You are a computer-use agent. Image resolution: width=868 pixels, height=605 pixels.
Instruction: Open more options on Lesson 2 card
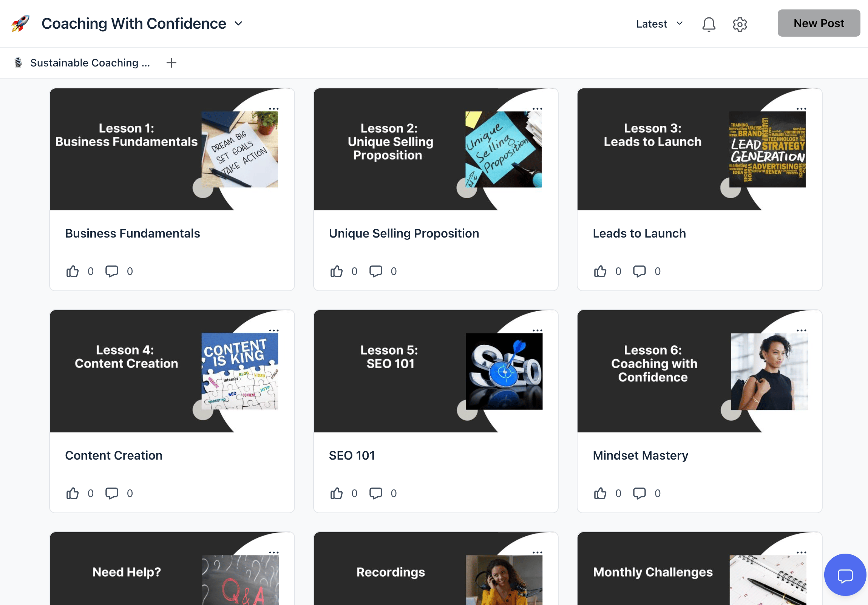point(537,109)
